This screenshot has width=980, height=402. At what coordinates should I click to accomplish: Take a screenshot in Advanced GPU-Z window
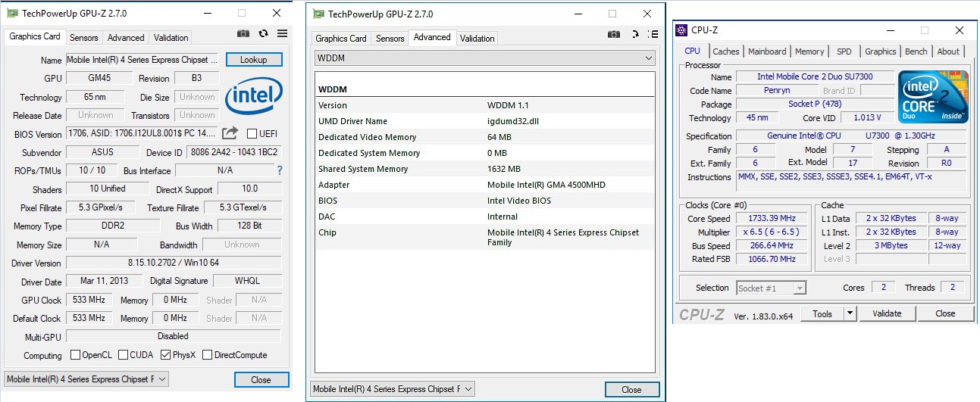click(614, 34)
